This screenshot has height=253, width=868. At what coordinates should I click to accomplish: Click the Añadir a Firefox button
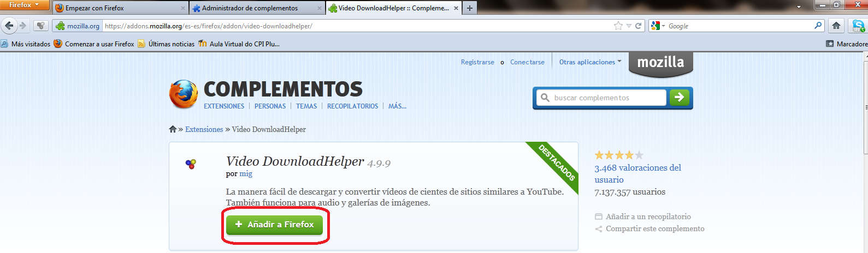click(275, 225)
